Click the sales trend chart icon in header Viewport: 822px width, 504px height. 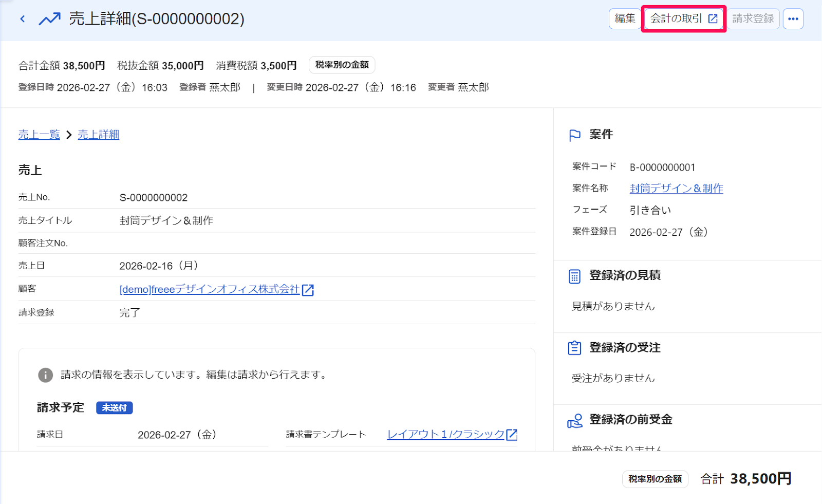click(x=49, y=19)
